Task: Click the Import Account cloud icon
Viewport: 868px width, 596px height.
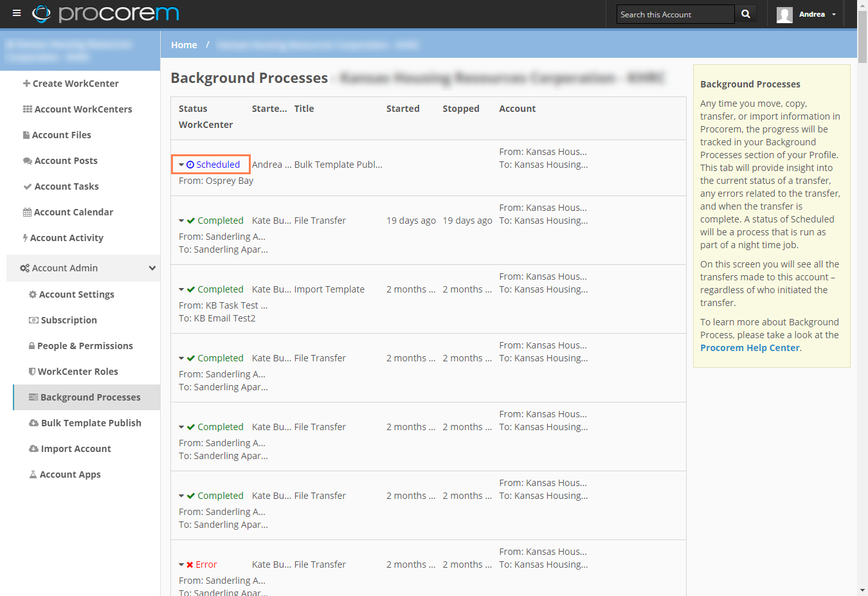Action: click(34, 449)
